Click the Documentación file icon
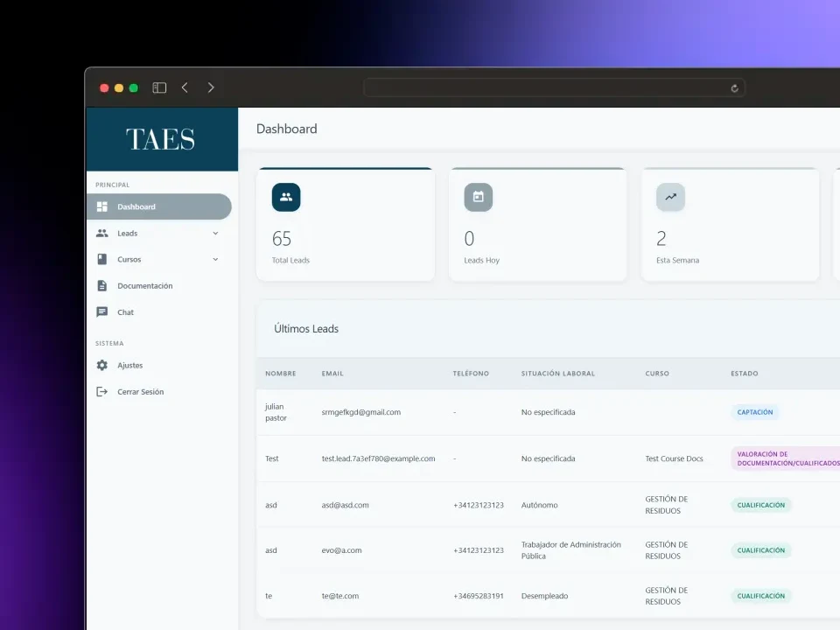The image size is (840, 630). [x=101, y=285]
